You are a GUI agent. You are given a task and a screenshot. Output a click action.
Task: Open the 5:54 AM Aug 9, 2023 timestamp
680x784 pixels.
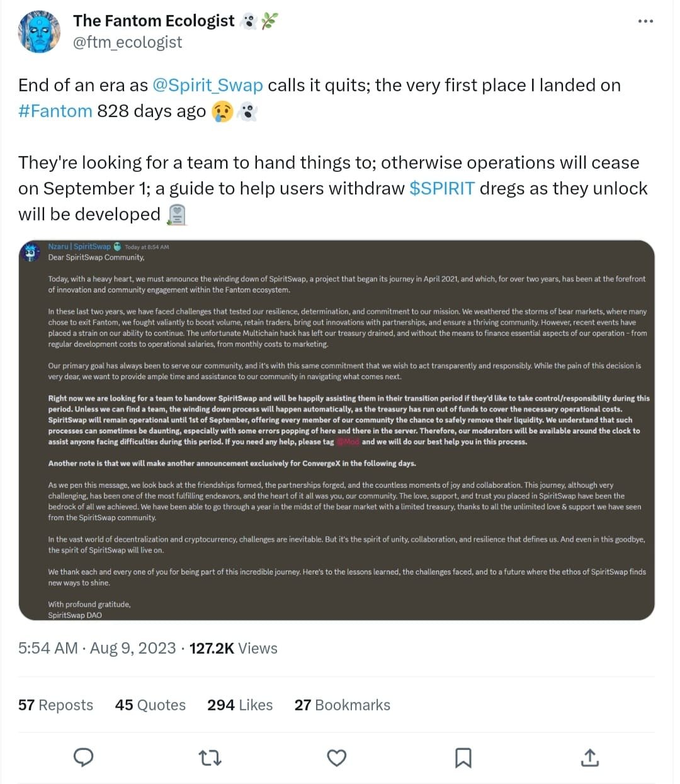[97, 648]
